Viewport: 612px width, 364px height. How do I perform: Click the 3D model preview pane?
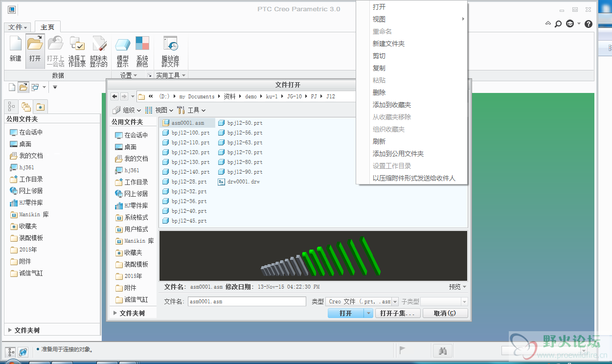pos(313,256)
